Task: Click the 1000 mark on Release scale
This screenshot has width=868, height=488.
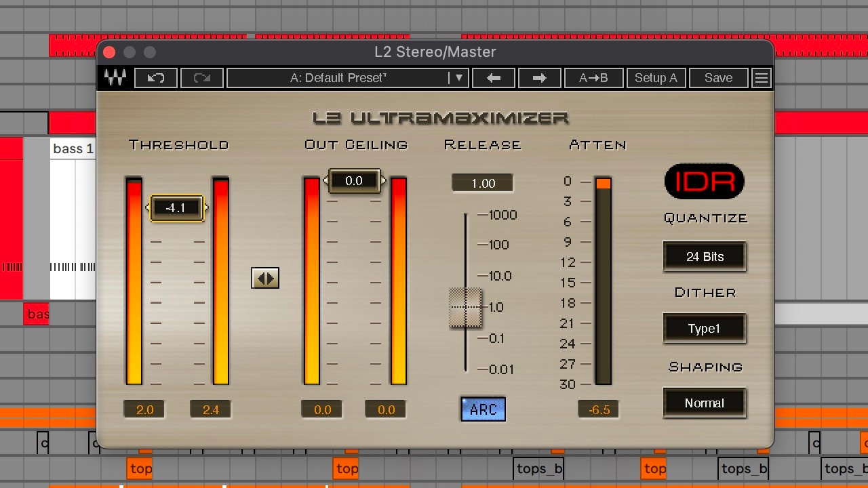Action: pyautogui.click(x=502, y=215)
